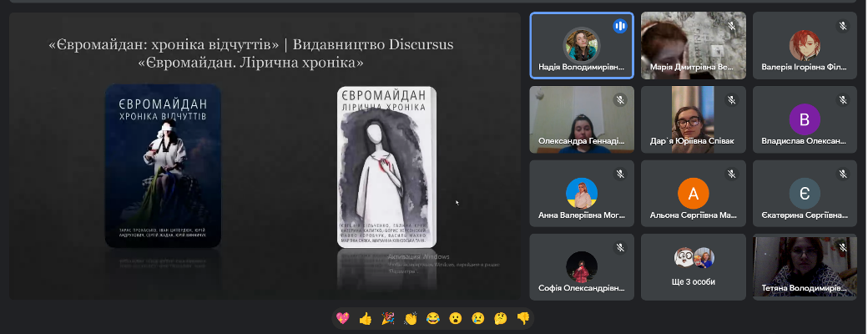Send the thumbs up reaction
This screenshot has width=868, height=334.
[x=366, y=318]
